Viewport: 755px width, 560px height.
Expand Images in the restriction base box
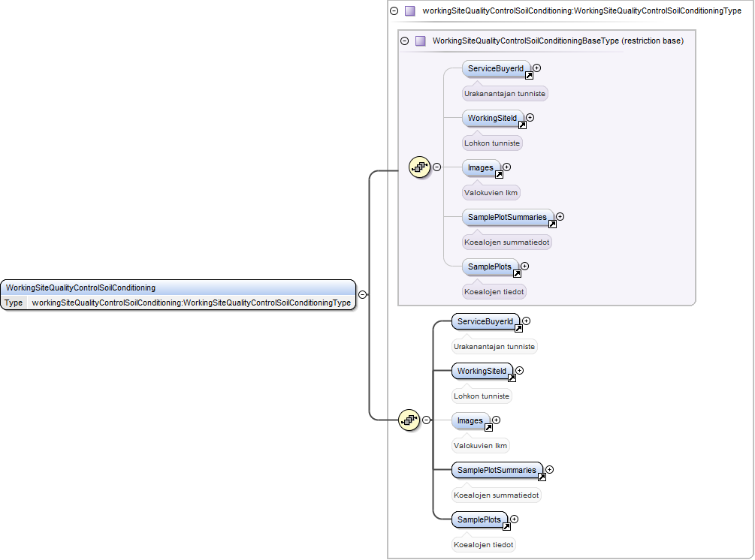tap(506, 167)
